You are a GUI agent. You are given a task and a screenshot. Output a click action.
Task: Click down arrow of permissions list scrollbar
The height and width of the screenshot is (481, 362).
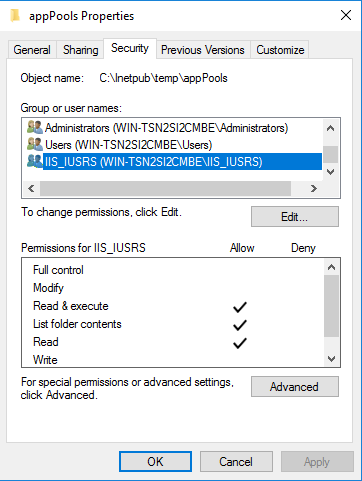click(x=331, y=359)
